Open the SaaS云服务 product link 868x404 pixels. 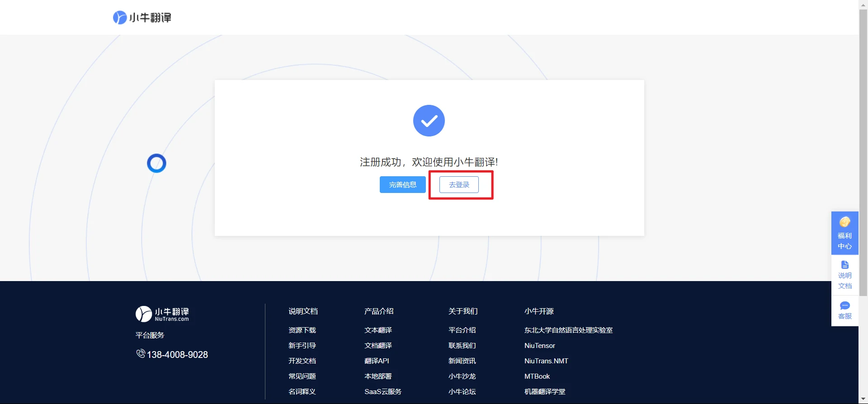click(383, 392)
